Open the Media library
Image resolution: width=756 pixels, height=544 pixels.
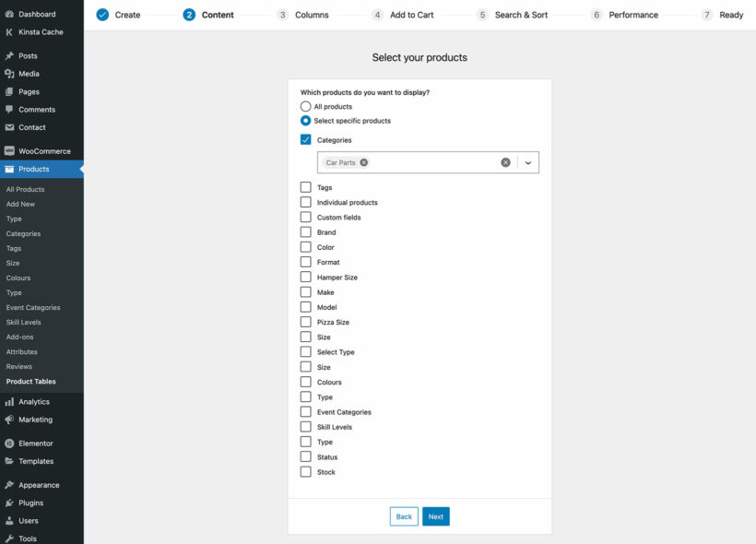pos(30,74)
